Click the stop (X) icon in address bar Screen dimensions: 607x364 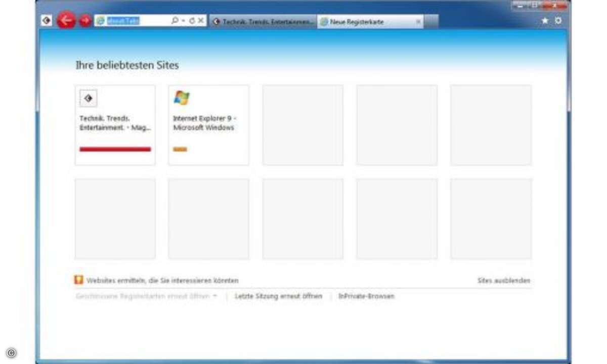pyautogui.click(x=201, y=21)
